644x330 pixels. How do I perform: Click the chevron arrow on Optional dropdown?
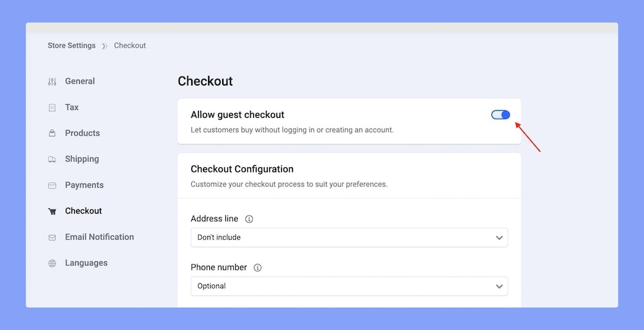click(x=499, y=286)
